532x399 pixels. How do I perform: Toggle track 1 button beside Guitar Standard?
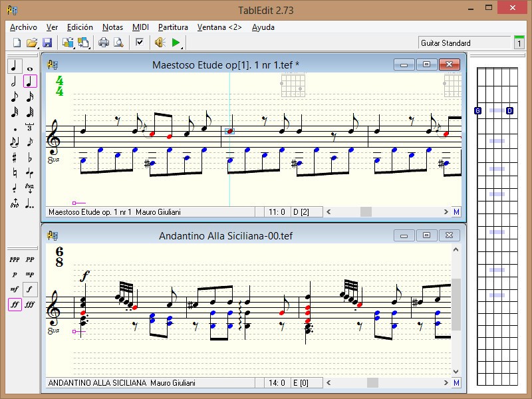[519, 43]
